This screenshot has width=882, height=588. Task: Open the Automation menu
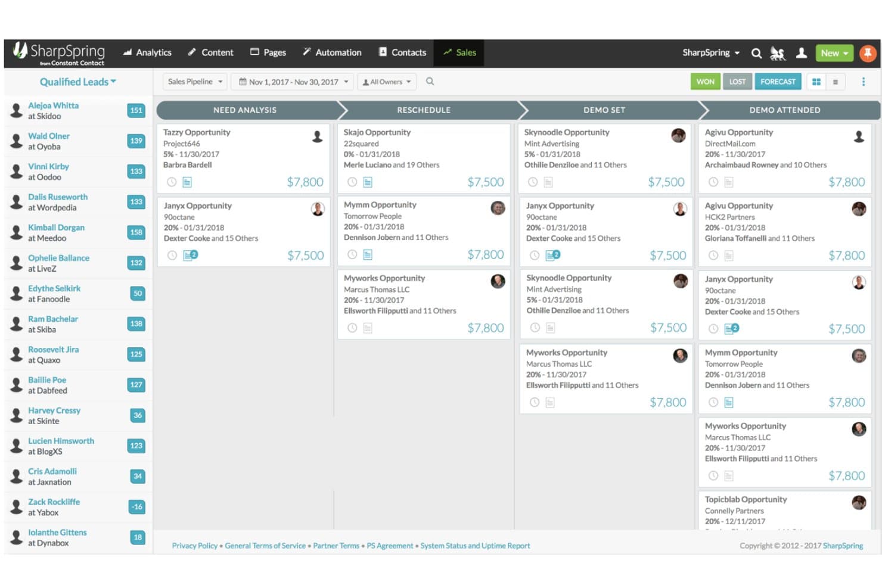[332, 53]
